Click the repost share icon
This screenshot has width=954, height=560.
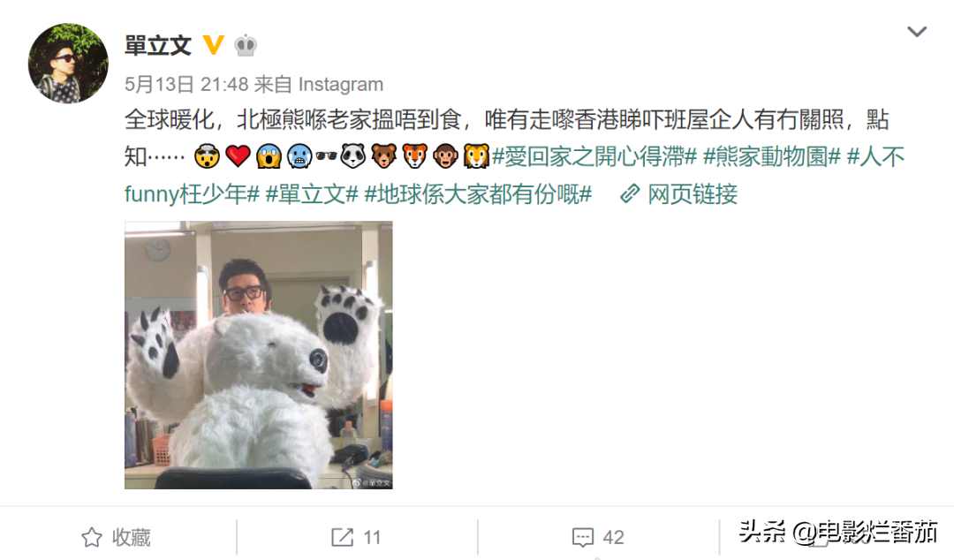[342, 538]
